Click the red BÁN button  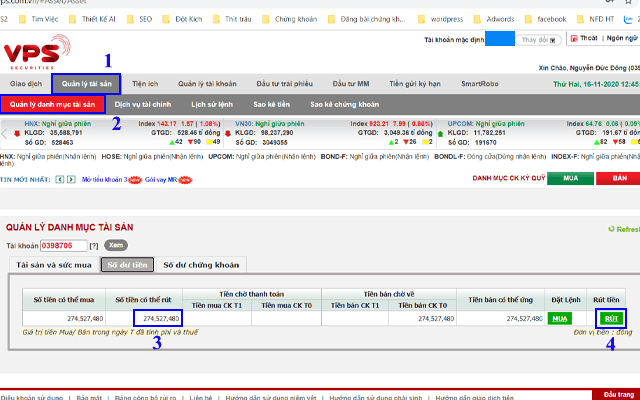[618, 178]
